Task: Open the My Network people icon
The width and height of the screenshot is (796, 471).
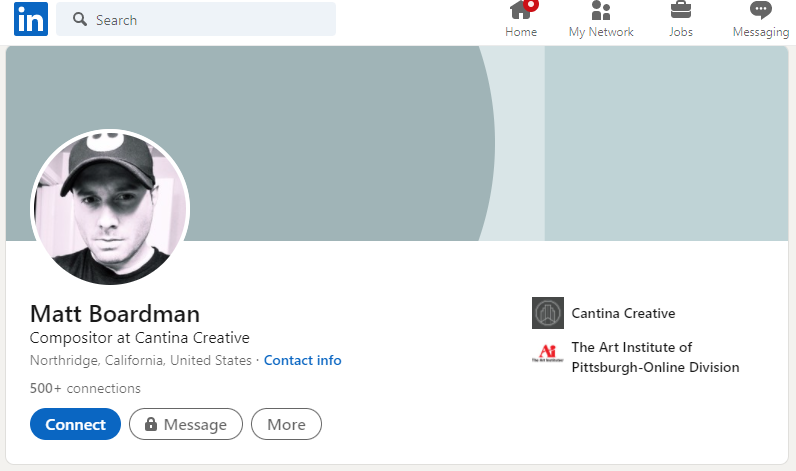Action: pyautogui.click(x=601, y=10)
